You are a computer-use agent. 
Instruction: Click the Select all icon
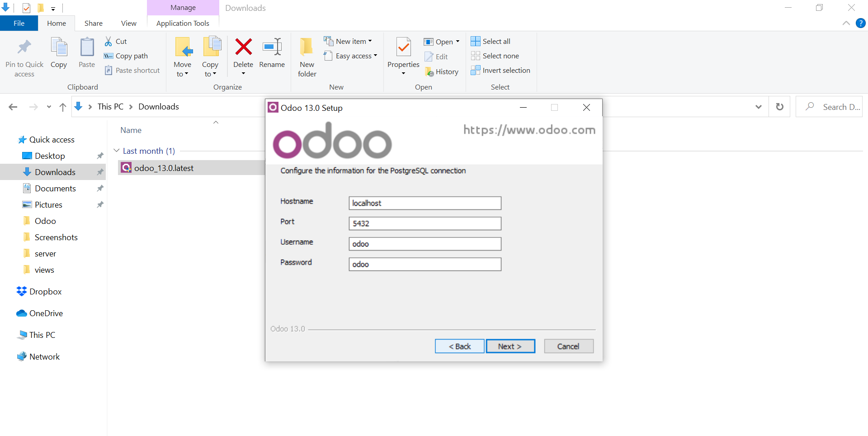476,42
